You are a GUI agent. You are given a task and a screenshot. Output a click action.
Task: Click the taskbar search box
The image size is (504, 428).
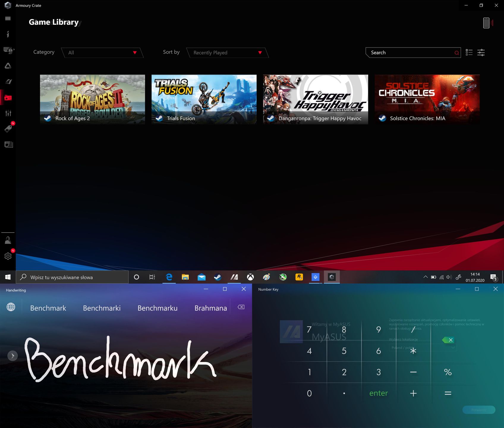pyautogui.click(x=72, y=277)
